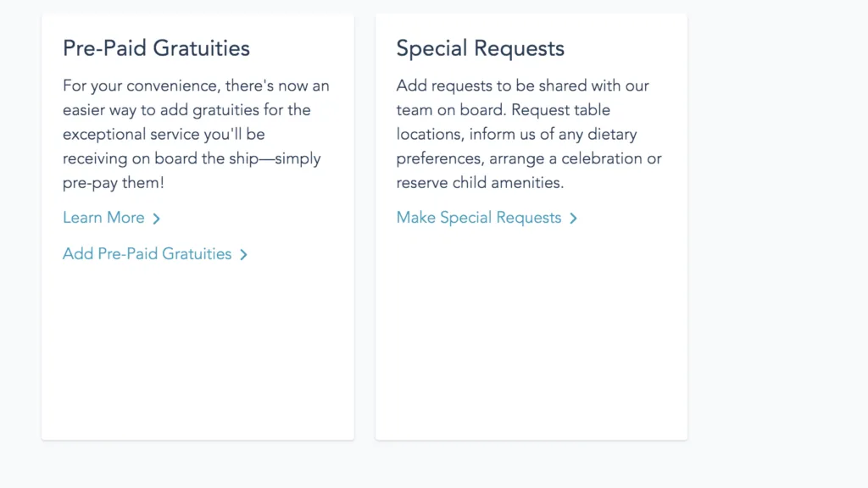
Task: Click the 'For your convenience' text line
Action: tap(196, 86)
